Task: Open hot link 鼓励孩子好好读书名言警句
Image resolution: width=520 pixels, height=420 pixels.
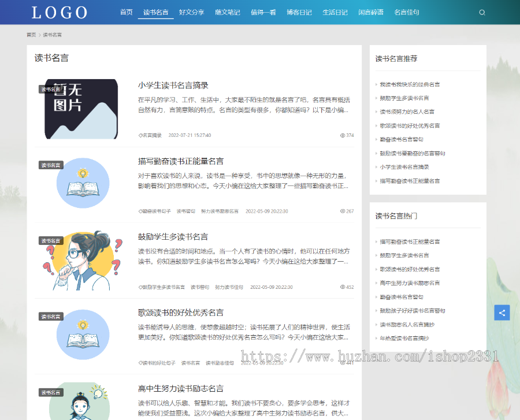Action: pyautogui.click(x=412, y=311)
